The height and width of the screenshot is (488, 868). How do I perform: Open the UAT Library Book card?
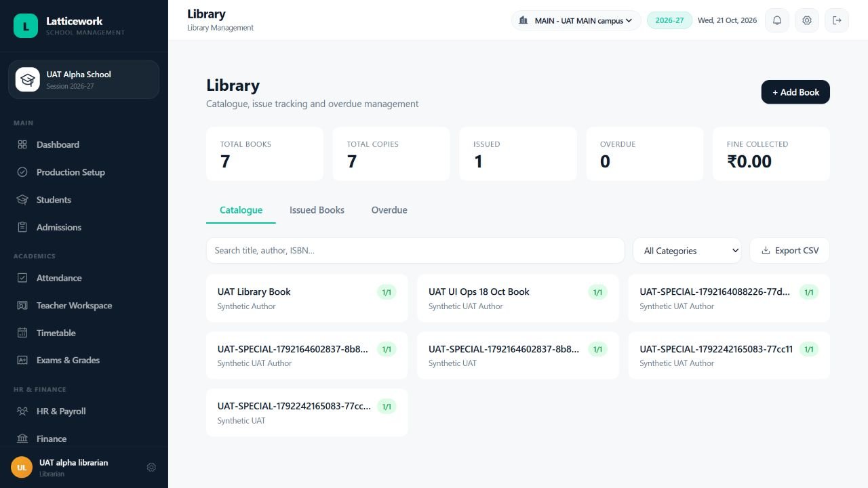(x=307, y=298)
